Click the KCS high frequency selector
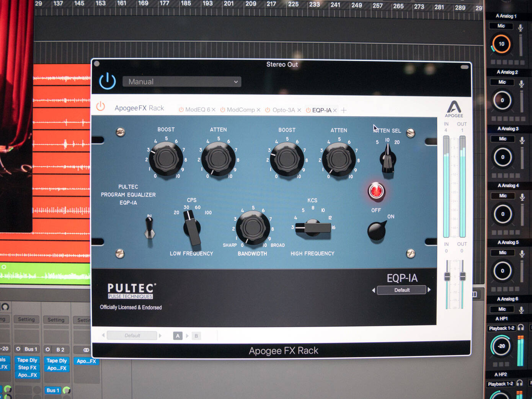 click(313, 228)
